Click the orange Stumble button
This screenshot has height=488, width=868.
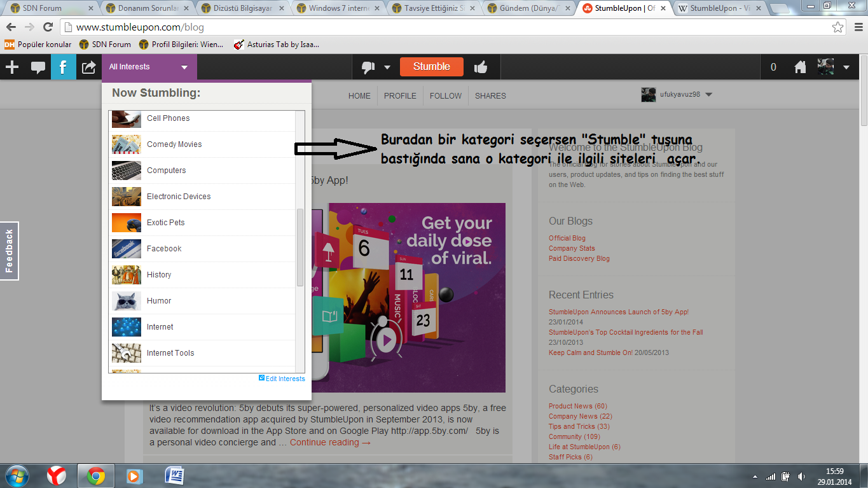(x=432, y=67)
